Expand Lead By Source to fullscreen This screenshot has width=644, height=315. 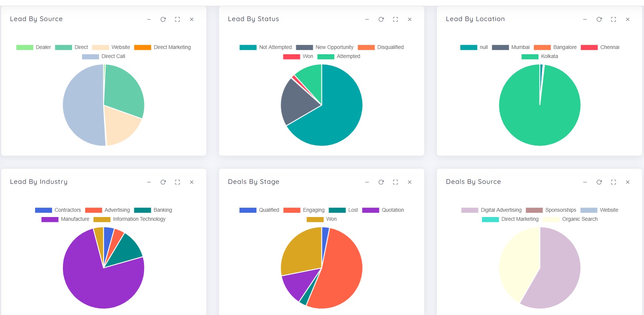click(178, 19)
